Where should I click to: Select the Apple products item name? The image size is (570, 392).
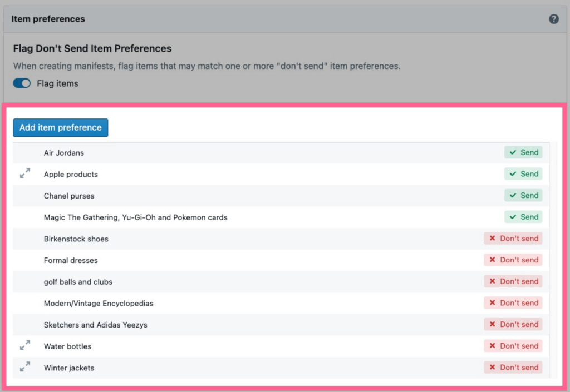[71, 174]
